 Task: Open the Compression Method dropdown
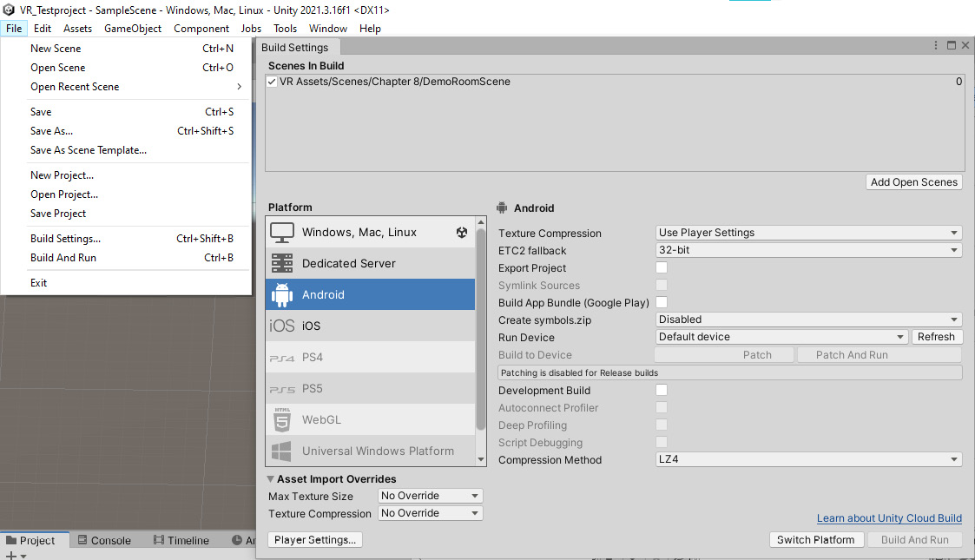[809, 459]
